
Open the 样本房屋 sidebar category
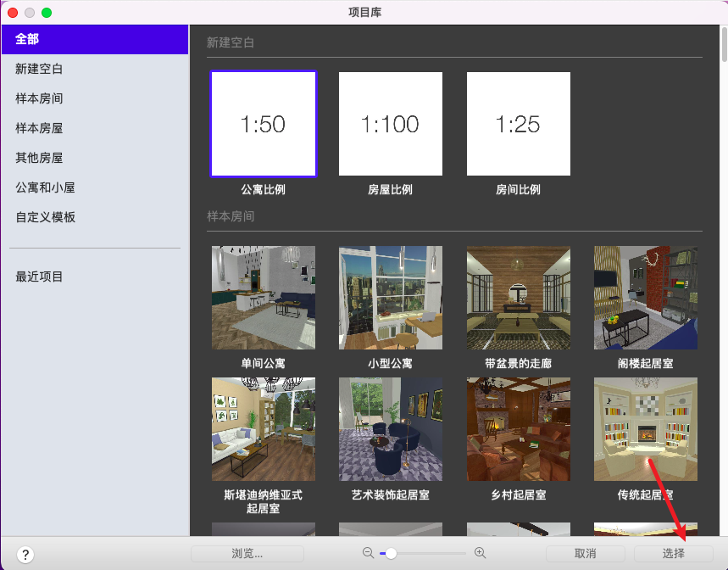coord(95,128)
